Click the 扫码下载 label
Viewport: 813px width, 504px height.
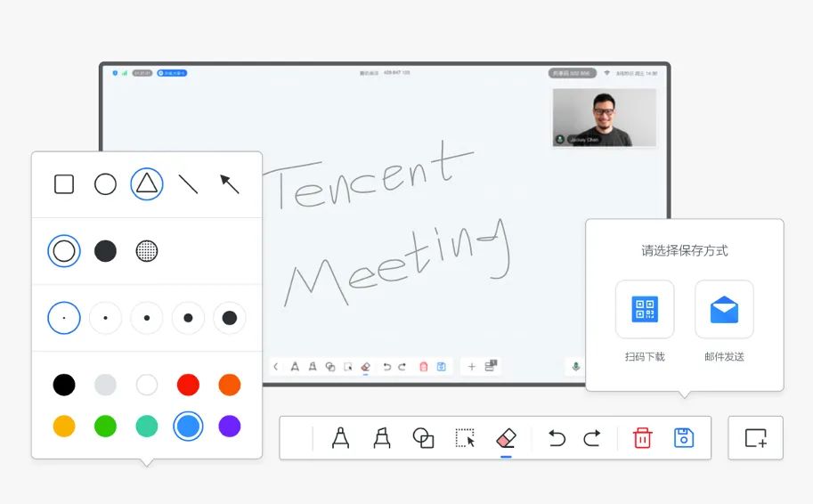(x=645, y=357)
